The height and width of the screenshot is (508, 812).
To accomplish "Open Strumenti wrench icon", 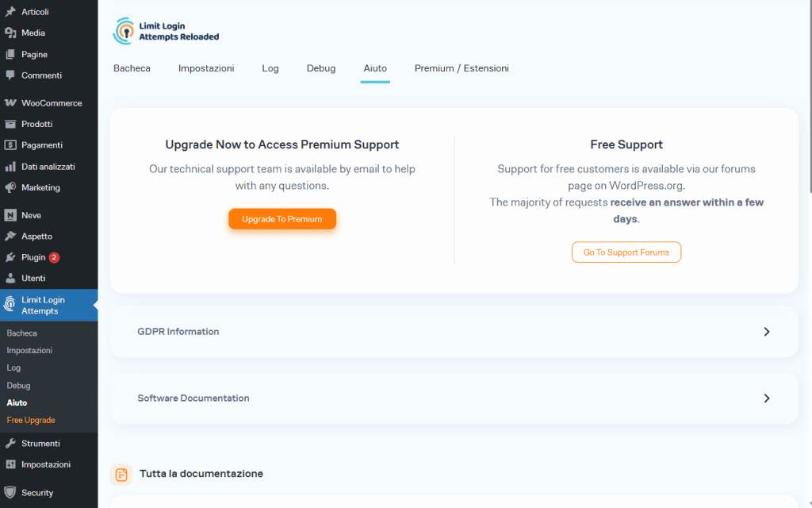I will coord(10,444).
